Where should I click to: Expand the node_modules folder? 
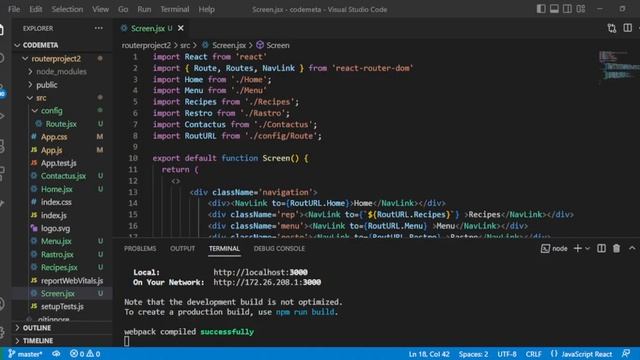[61, 71]
